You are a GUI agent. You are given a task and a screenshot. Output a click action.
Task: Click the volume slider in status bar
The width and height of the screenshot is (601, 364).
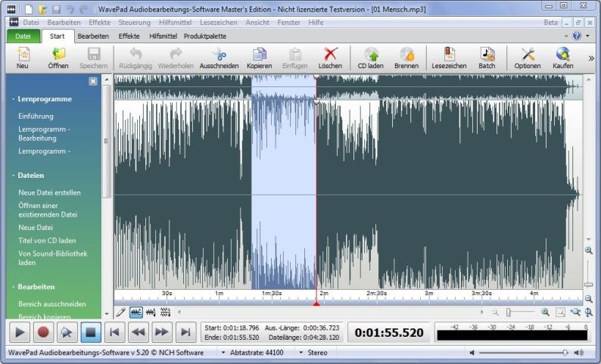pos(522,353)
